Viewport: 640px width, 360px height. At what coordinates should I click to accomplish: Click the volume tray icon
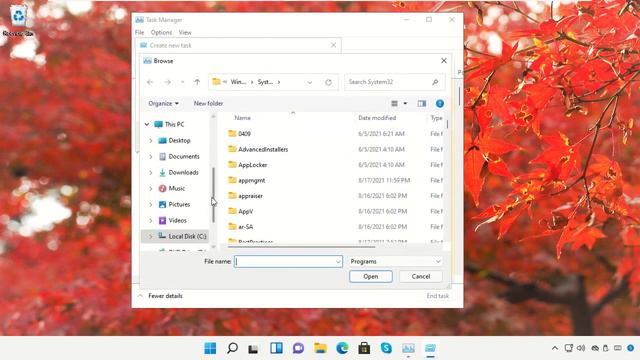pos(581,348)
